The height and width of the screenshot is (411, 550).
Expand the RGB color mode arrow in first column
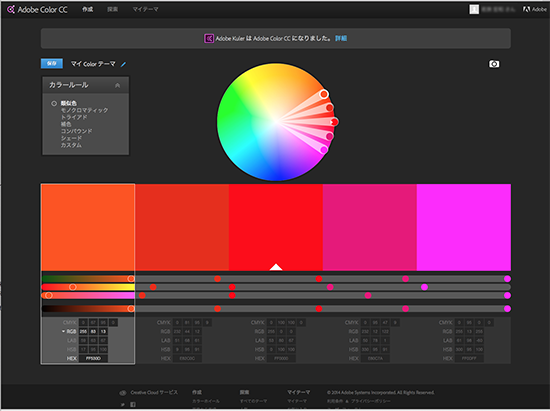coord(63,331)
